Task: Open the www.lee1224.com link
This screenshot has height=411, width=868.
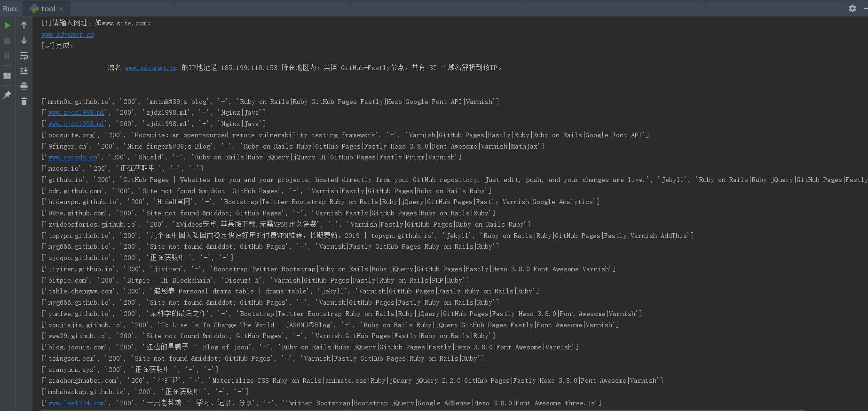Action: pos(77,403)
